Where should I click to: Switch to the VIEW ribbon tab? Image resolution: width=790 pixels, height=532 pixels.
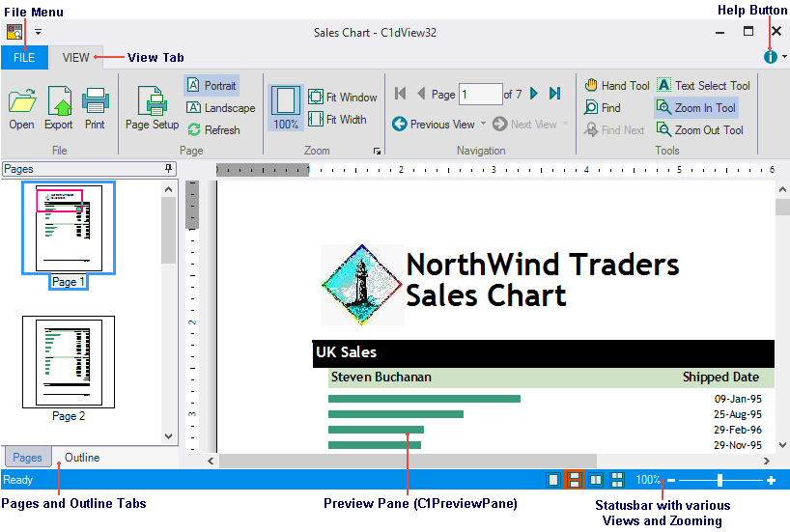click(x=76, y=57)
